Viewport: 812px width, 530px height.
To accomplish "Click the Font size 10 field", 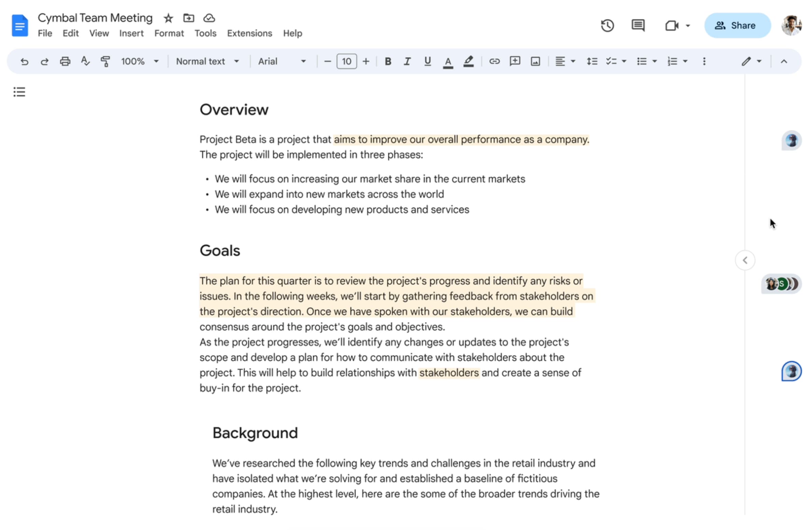I will pyautogui.click(x=346, y=61).
